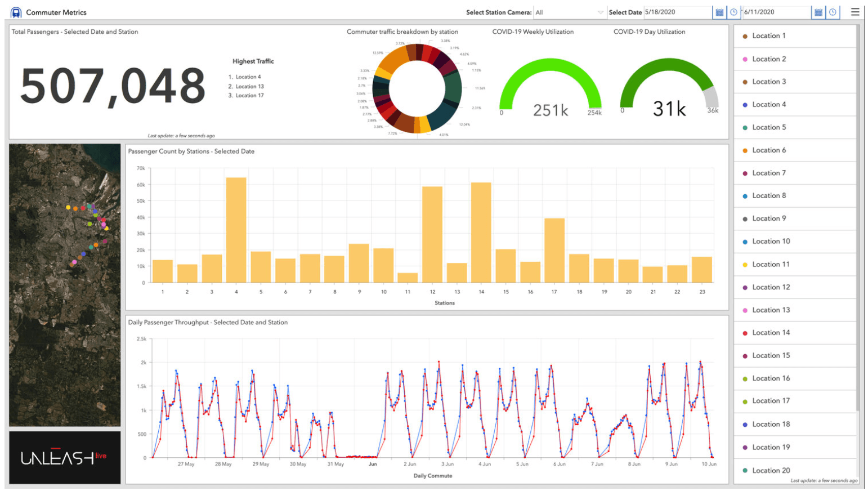868x491 pixels.
Task: Click the end date field 6/11/2020
Action: pyautogui.click(x=777, y=12)
